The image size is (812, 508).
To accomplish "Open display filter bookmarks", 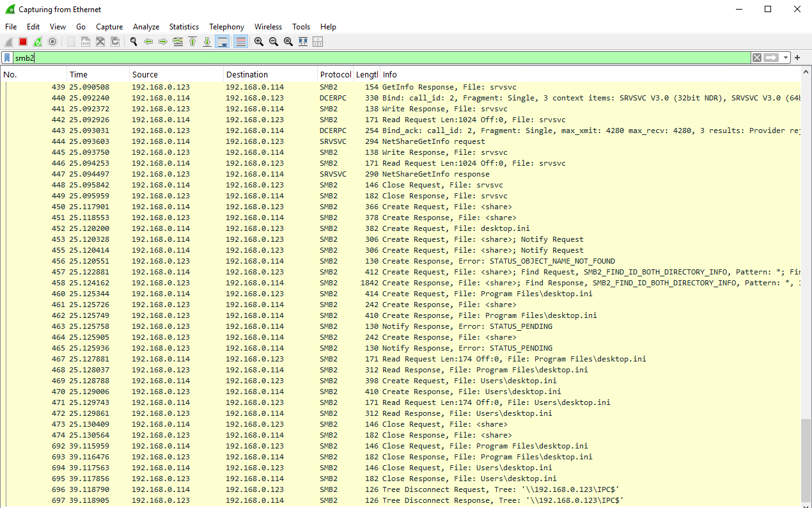I will (x=7, y=58).
